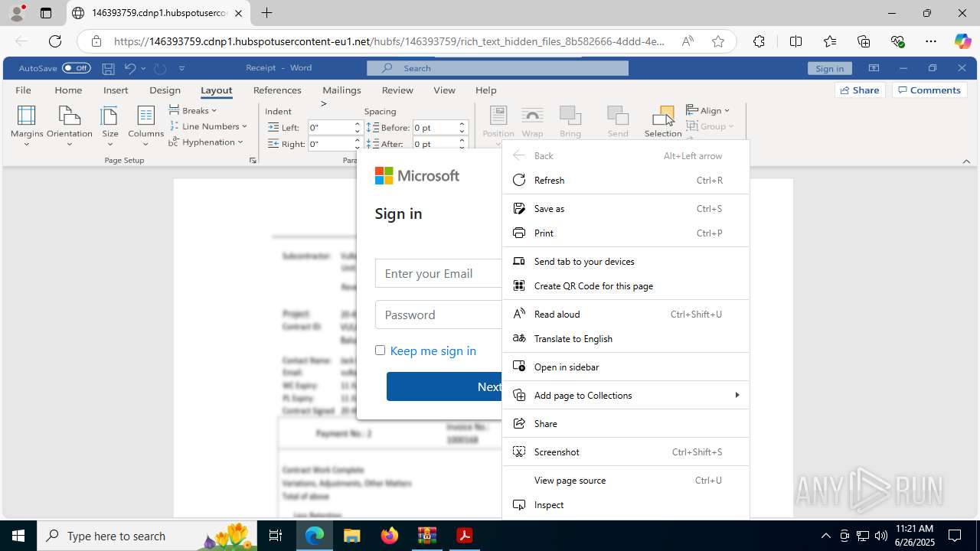Viewport: 980px width, 551px height.
Task: Choose Print from the context menu
Action: point(626,233)
